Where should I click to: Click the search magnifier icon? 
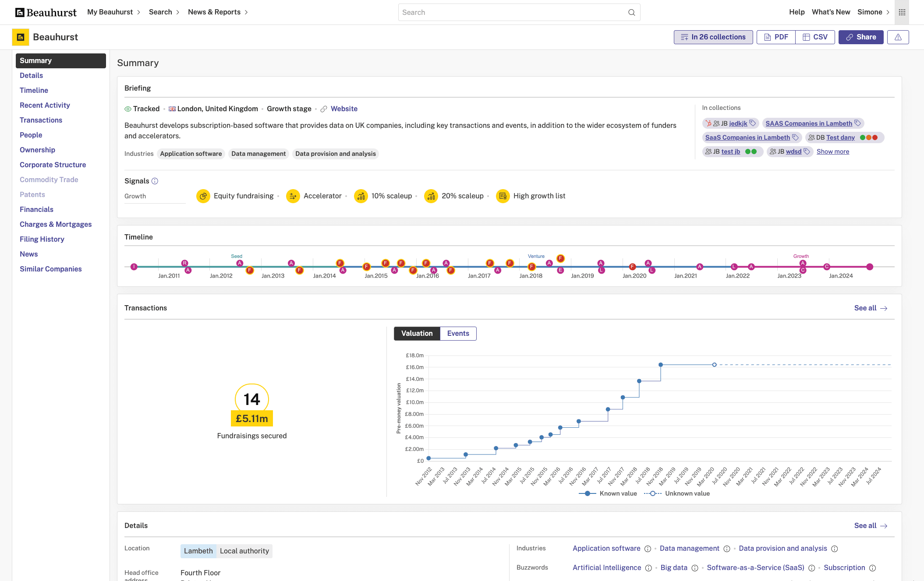tap(631, 12)
